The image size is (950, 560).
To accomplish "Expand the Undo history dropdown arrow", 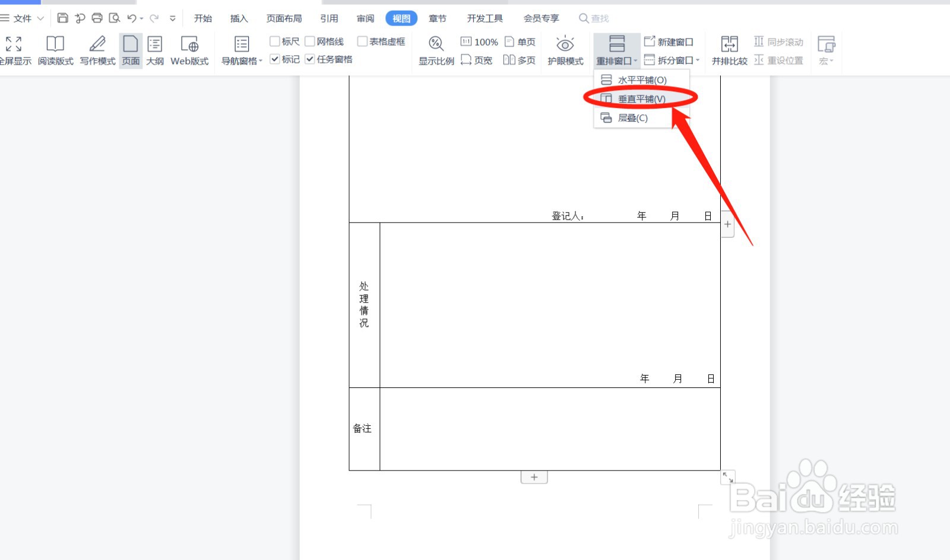I will click(142, 18).
